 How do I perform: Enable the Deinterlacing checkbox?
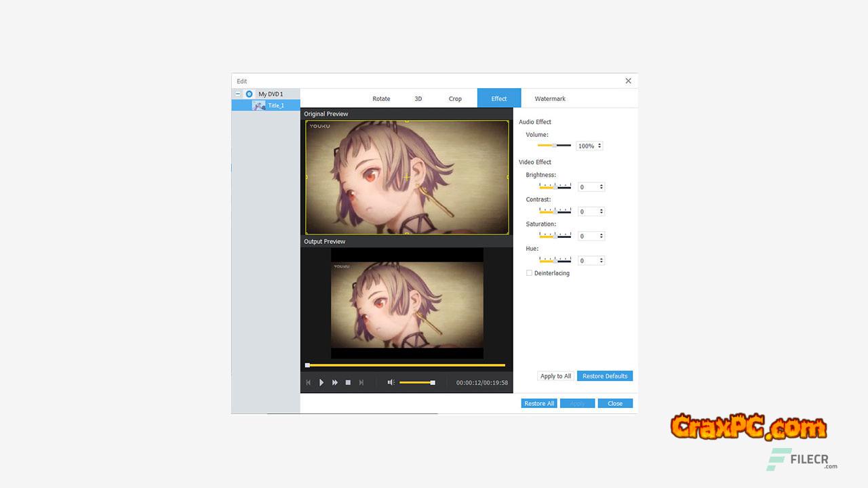pos(529,273)
